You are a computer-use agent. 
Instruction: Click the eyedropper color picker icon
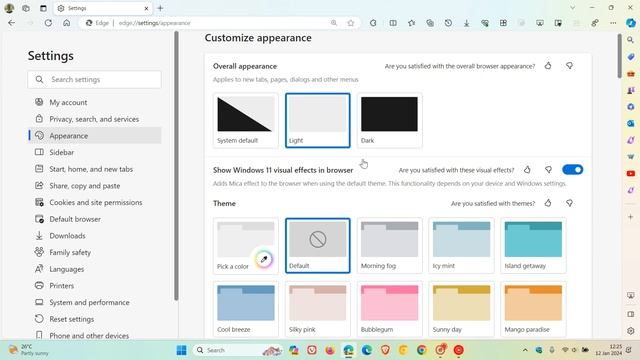[x=264, y=259]
